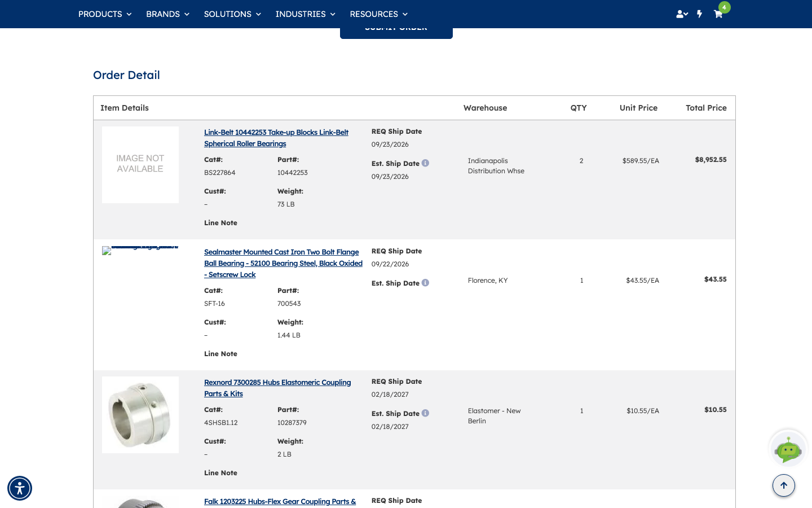Click the Rexnord hub product thumbnail
Screen dimensions: 812x508
click(x=140, y=415)
